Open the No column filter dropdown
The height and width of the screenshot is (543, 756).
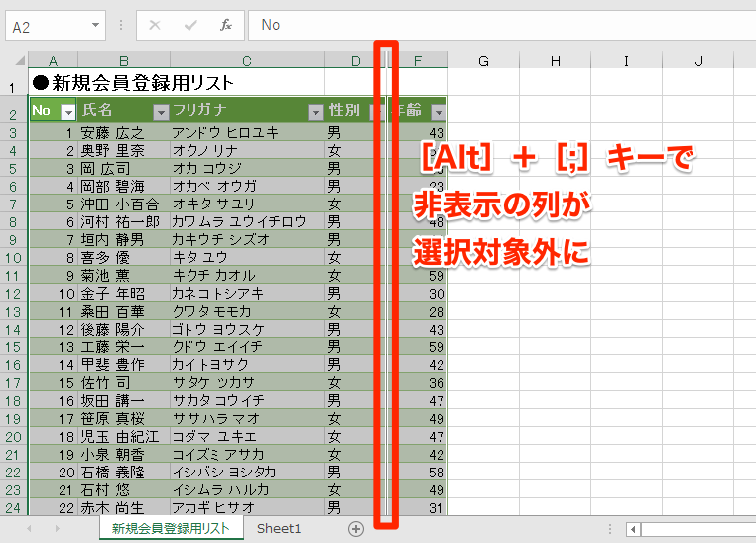click(x=68, y=112)
